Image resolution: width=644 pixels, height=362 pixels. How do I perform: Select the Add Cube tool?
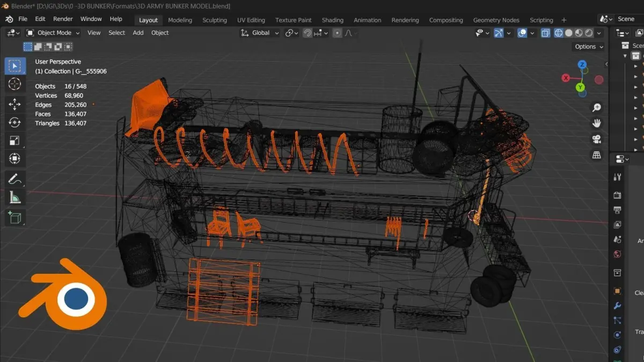click(14, 217)
